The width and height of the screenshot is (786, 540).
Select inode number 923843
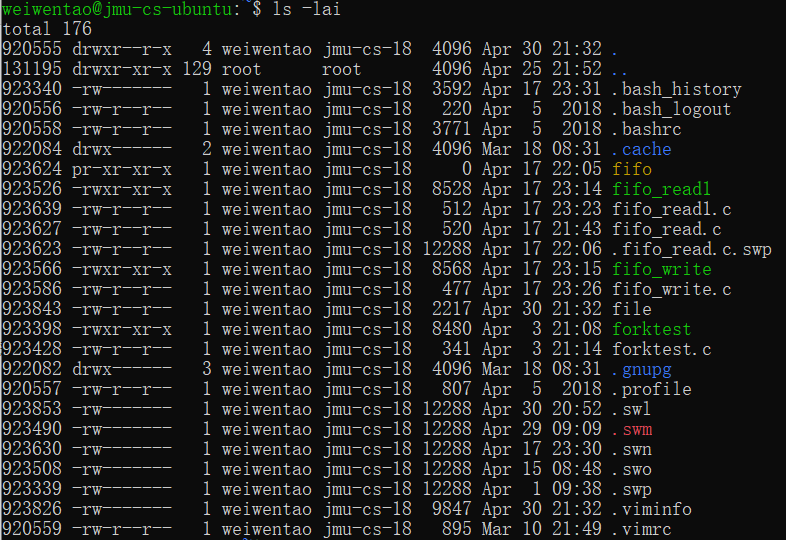coord(32,309)
